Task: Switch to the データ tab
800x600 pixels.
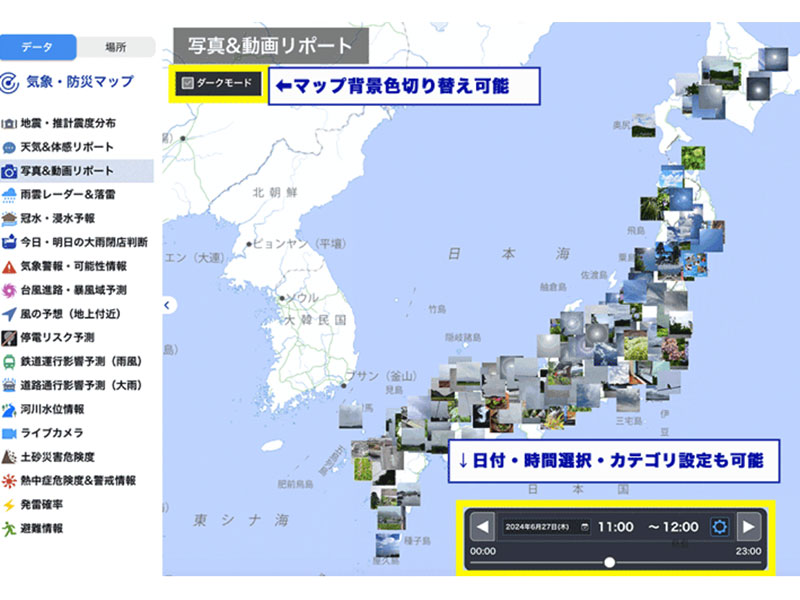Action: pyautogui.click(x=38, y=47)
